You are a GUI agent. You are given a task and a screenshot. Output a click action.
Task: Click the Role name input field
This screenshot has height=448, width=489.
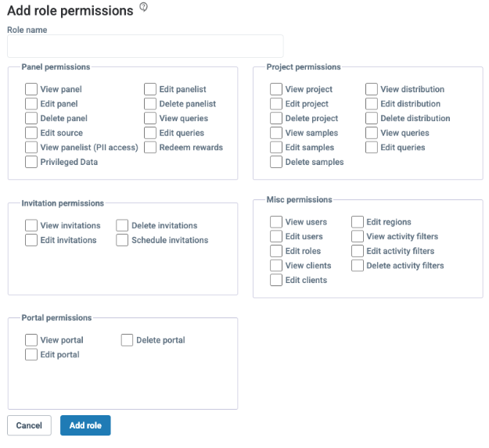point(146,46)
